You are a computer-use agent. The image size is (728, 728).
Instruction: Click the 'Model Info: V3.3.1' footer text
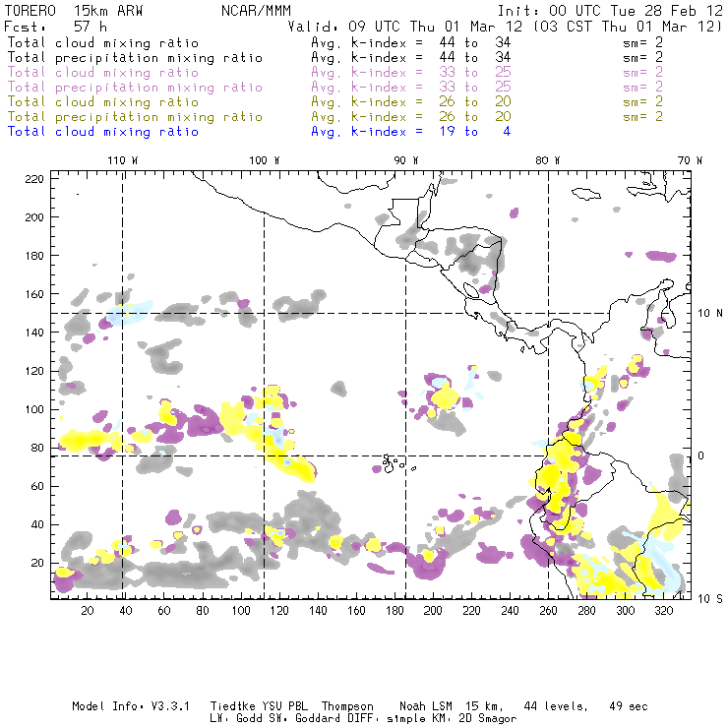click(x=131, y=706)
